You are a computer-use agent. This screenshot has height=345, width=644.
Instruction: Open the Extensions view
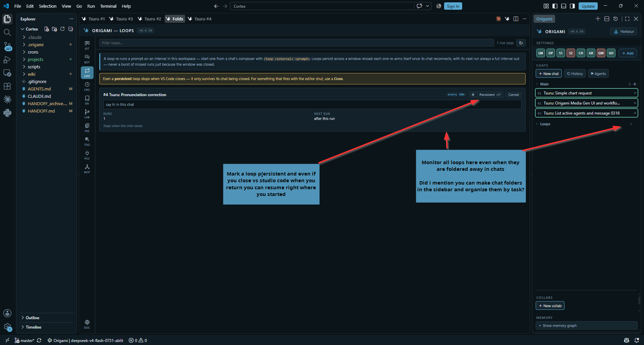(7, 86)
